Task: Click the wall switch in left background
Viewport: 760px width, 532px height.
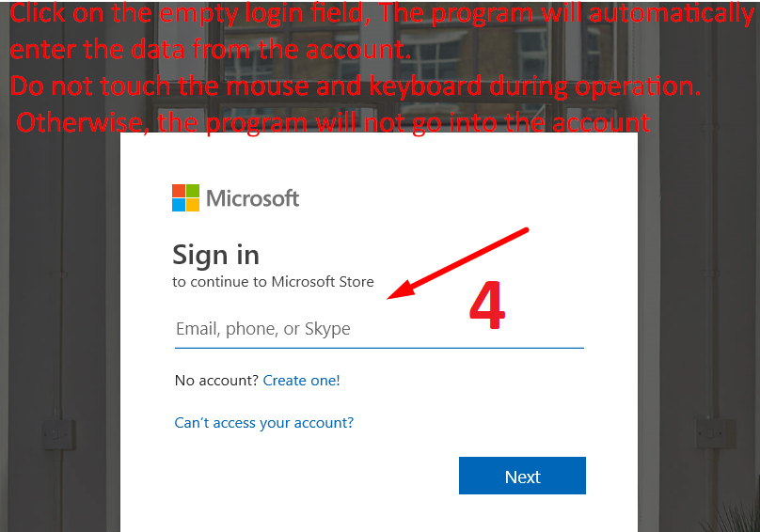Action: [57, 434]
